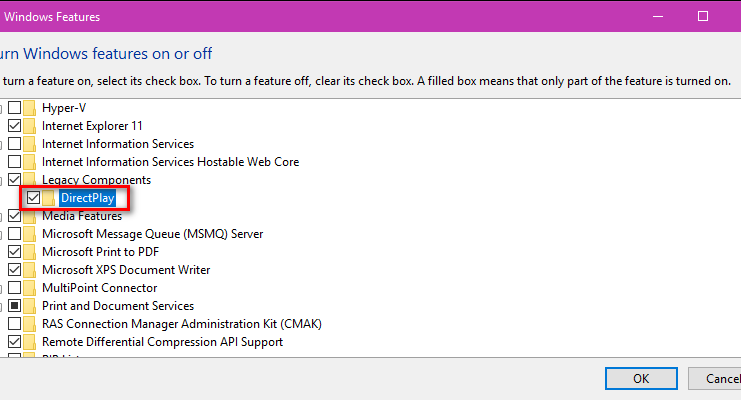Click the MultiPoint Connector folder icon
The image size is (741, 400).
(30, 288)
